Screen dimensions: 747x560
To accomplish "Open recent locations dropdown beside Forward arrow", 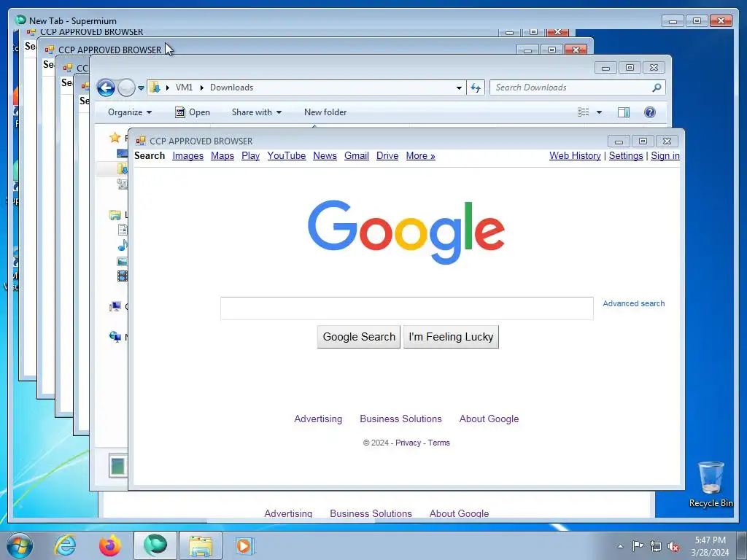I will [141, 88].
